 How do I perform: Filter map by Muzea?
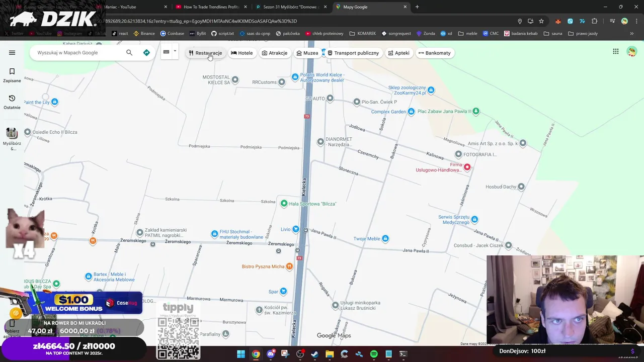point(307,53)
